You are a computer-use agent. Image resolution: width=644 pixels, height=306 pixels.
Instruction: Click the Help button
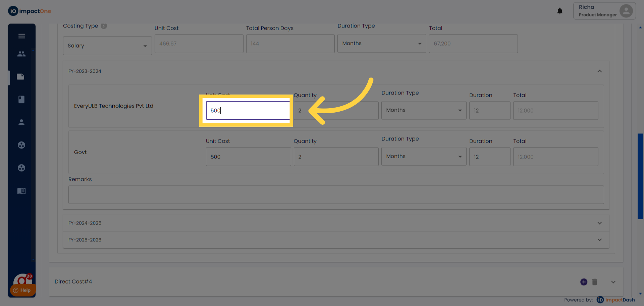tap(22, 290)
